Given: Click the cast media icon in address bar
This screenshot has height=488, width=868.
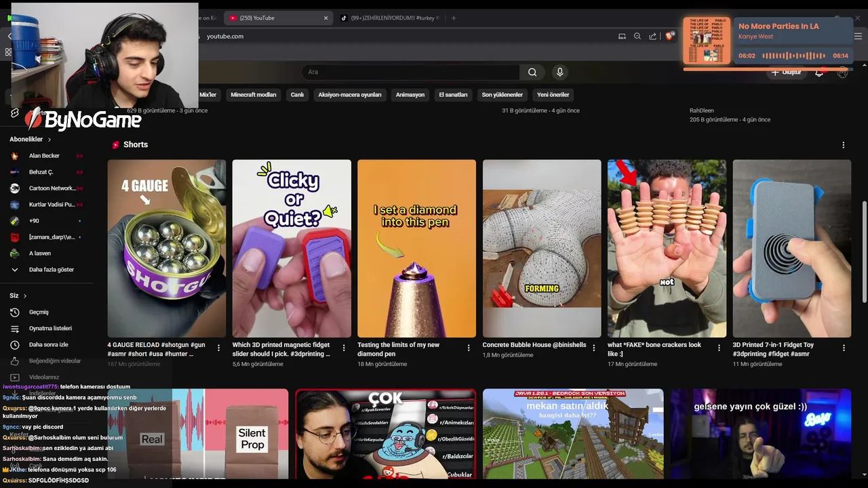Looking at the screenshot, I should (x=622, y=37).
